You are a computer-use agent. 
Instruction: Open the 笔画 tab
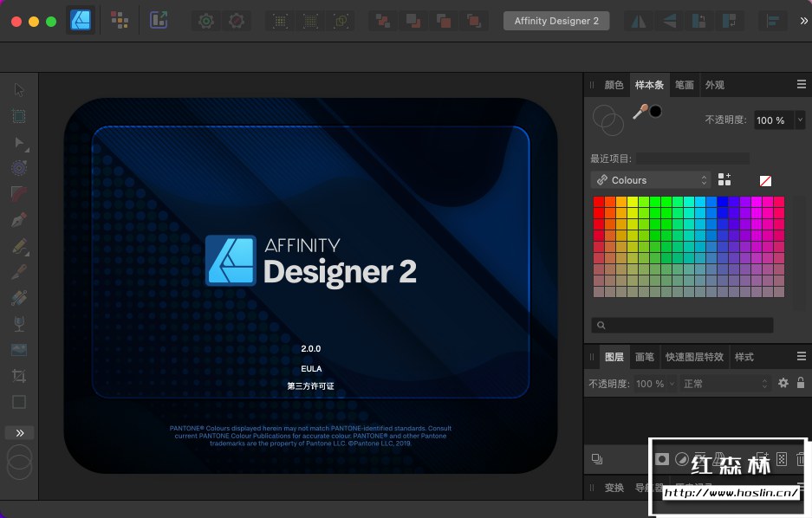tap(684, 85)
